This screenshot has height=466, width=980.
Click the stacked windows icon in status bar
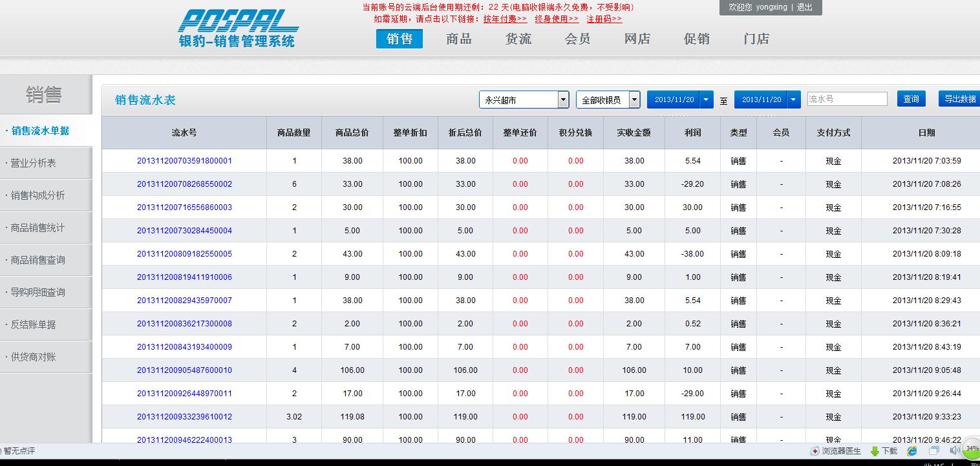[934, 451]
